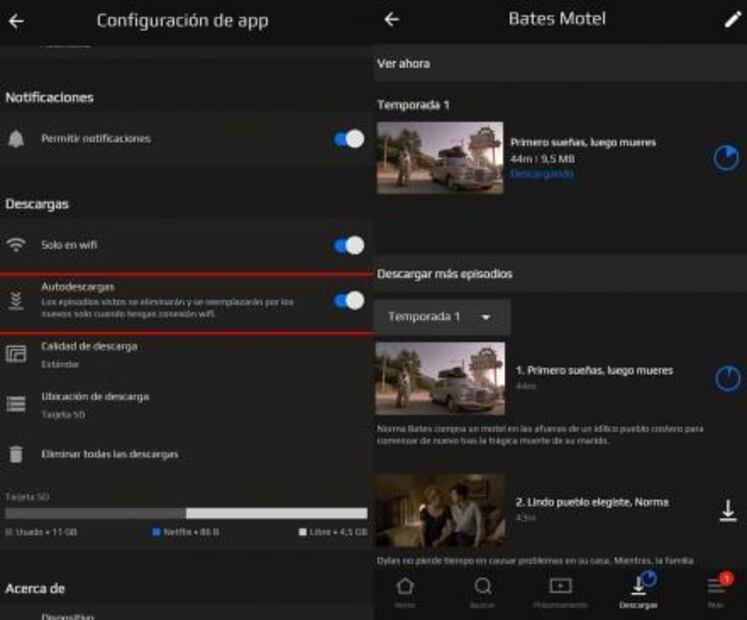Click the Netflix storage legend
The height and width of the screenshot is (620, 747).
(186, 532)
